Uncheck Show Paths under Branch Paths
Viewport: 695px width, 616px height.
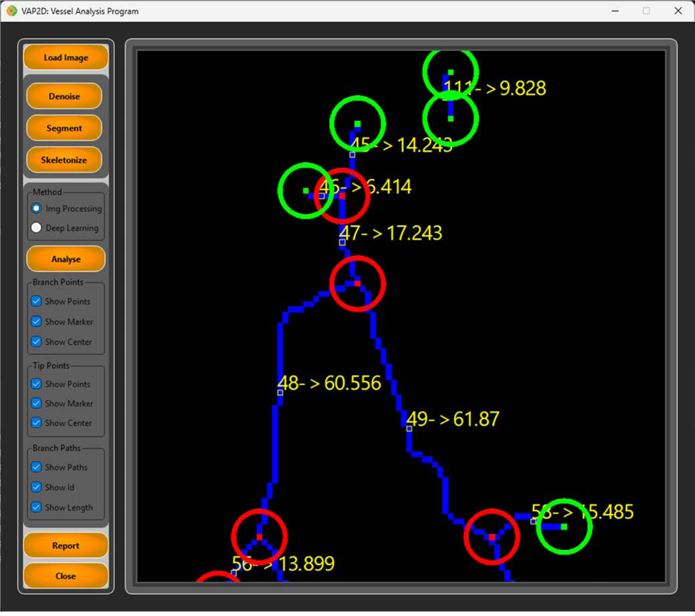(x=36, y=467)
